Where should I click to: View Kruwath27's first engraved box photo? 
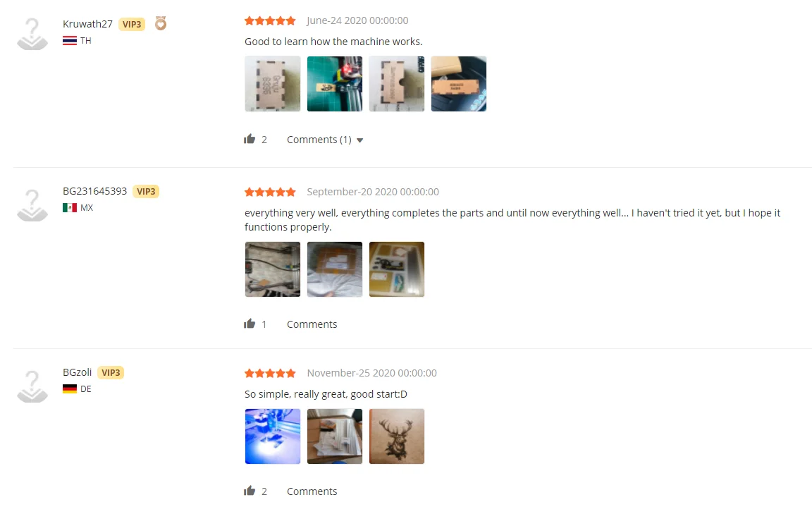tap(272, 83)
